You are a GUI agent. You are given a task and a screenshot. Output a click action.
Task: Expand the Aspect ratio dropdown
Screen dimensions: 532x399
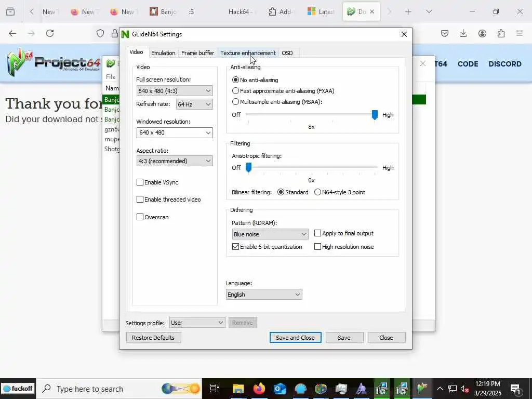175,161
